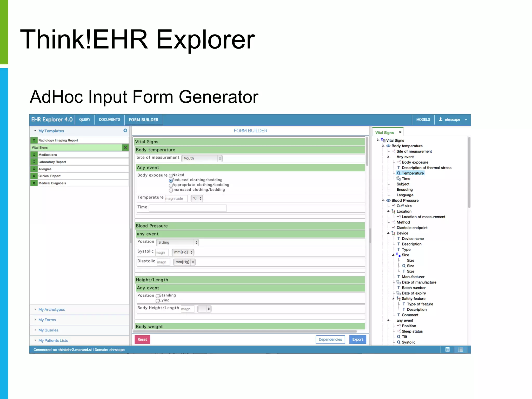532x399 pixels.
Task: Click the cluster icon beside Device node
Action: [x=394, y=233]
